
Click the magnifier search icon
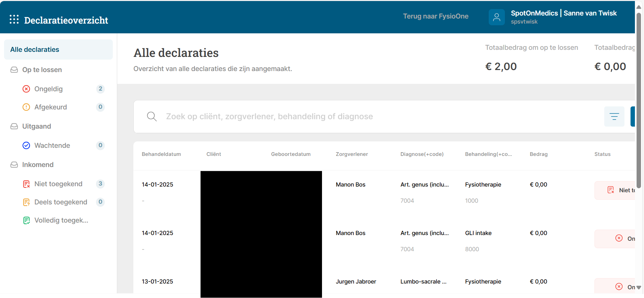(152, 117)
